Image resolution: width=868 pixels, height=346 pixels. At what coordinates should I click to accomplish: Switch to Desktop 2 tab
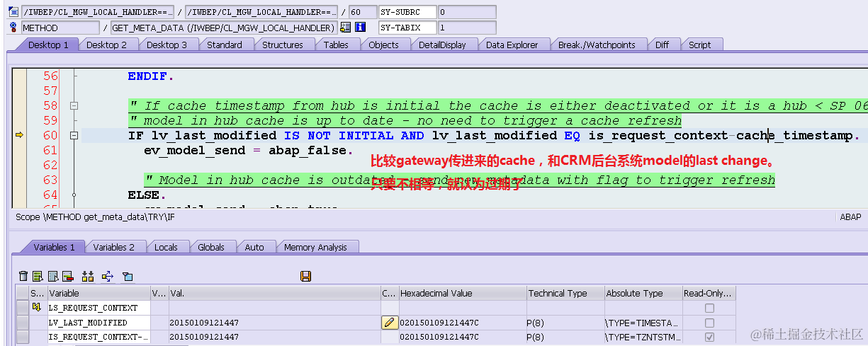point(107,45)
